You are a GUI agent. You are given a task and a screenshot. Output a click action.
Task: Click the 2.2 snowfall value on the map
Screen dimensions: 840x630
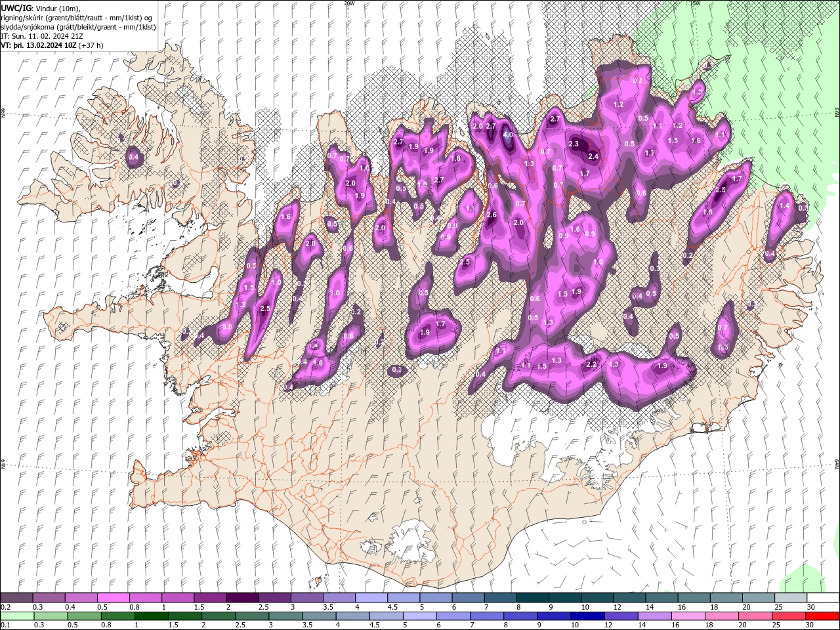(591, 364)
